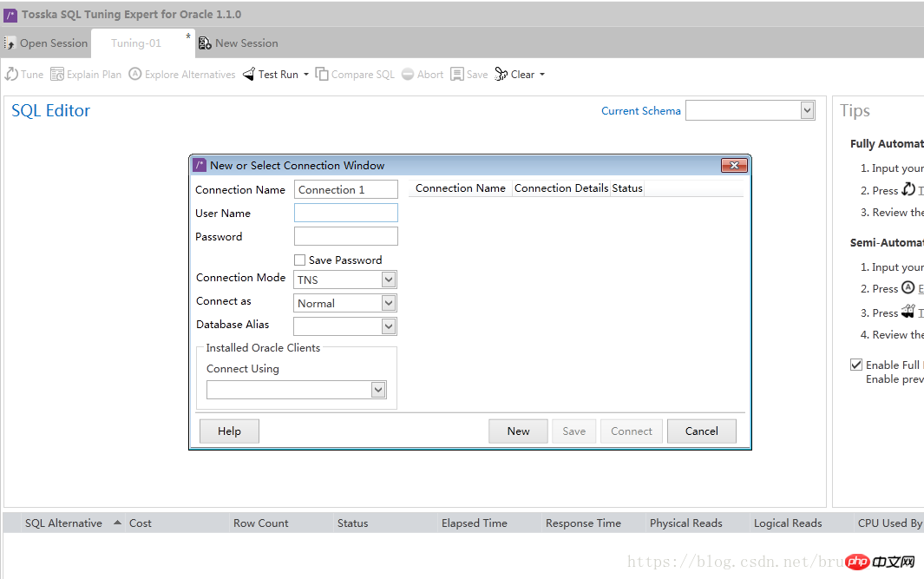Screen dimensions: 924x579
Task: Open the Current Schema dropdown
Action: pyautogui.click(x=807, y=110)
